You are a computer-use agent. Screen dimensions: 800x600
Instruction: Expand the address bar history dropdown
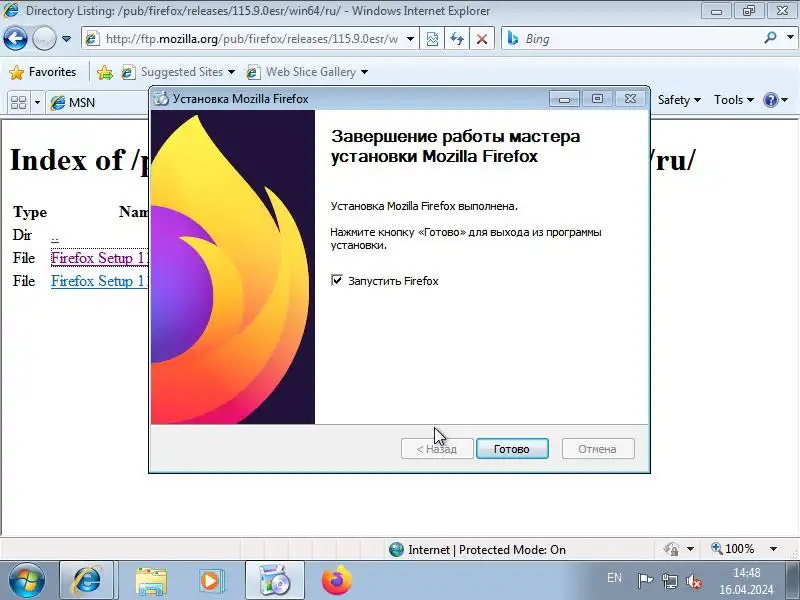point(410,39)
